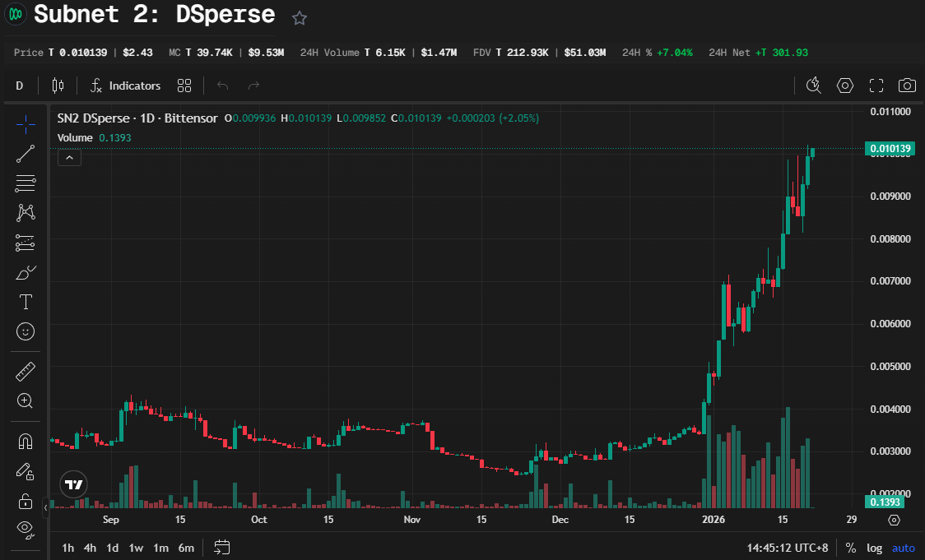Open chart settings via the gear icon
925x560 pixels.
tap(845, 85)
